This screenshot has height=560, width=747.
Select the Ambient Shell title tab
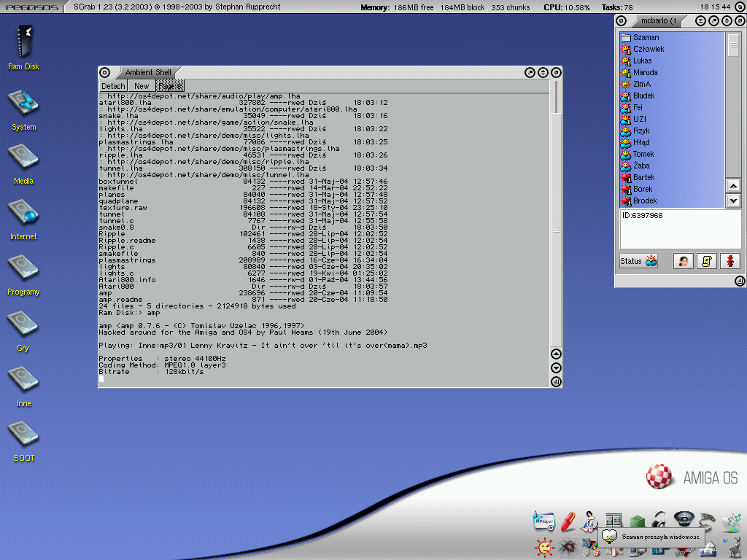(147, 72)
